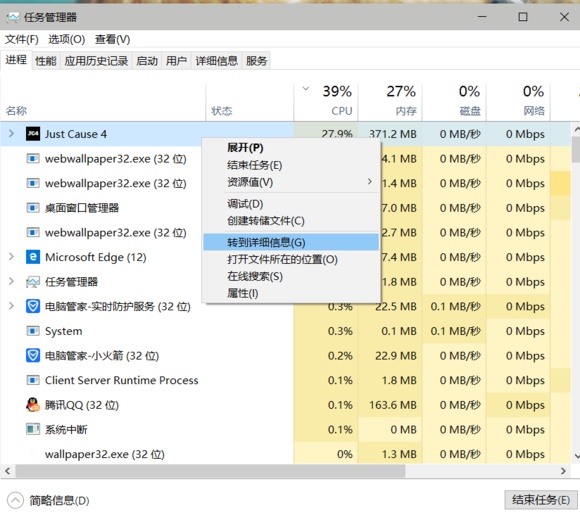Click the 电脑管家-小火箭 shield icon
This screenshot has height=515, width=580.
33,356
